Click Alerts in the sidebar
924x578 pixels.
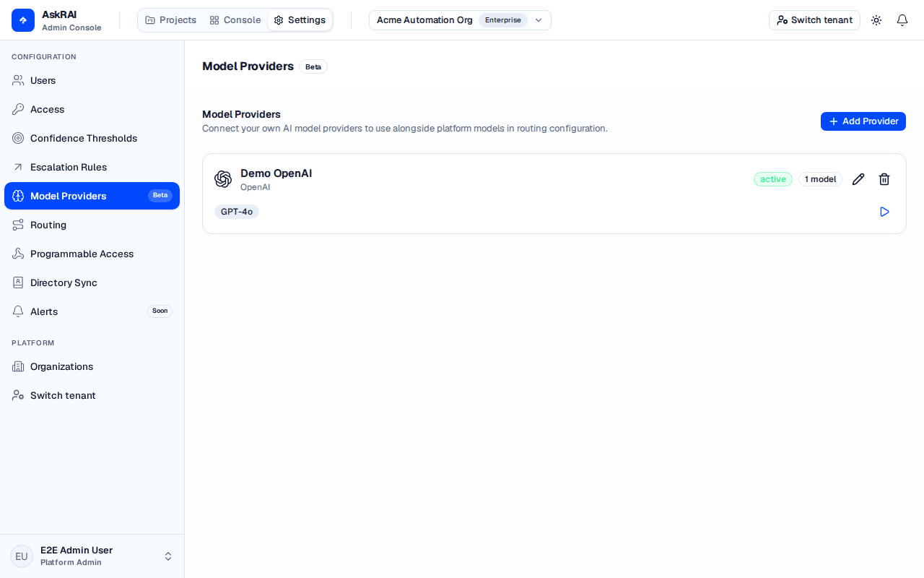[92, 311]
